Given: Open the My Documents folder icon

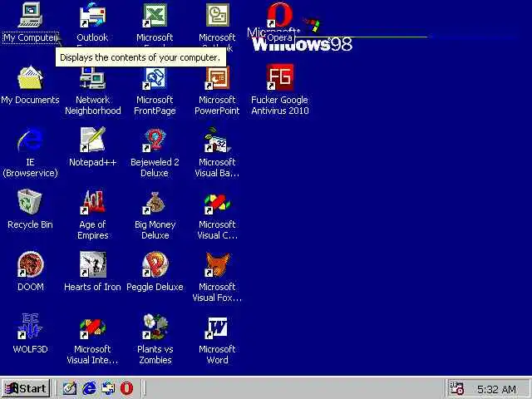Looking at the screenshot, I should point(30,77).
